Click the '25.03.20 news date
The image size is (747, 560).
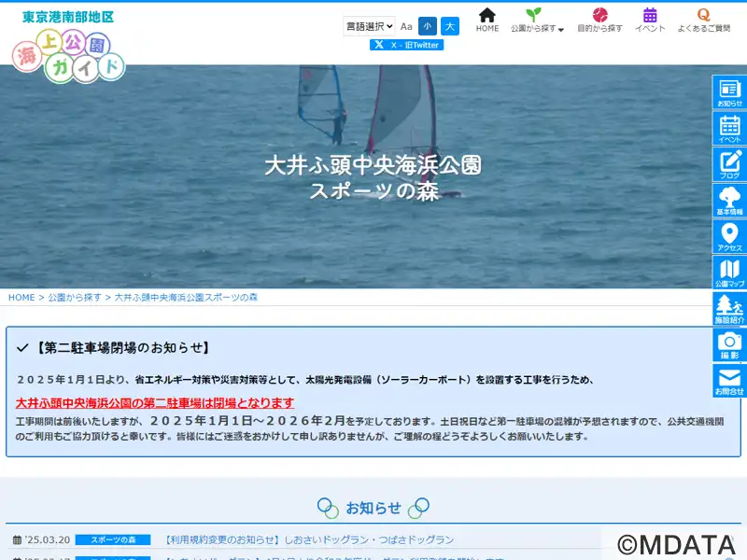48,540
